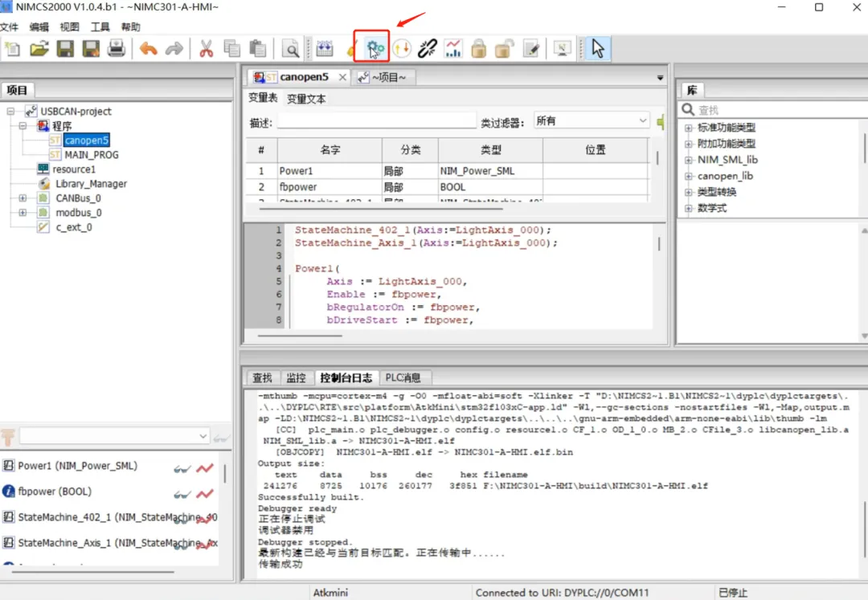This screenshot has width=868, height=600.
Task: Select MAIN_PROG in the project tree
Action: [x=92, y=155]
